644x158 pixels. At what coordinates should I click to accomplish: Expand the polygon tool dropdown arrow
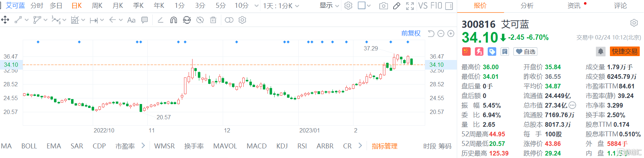[x=45, y=20]
